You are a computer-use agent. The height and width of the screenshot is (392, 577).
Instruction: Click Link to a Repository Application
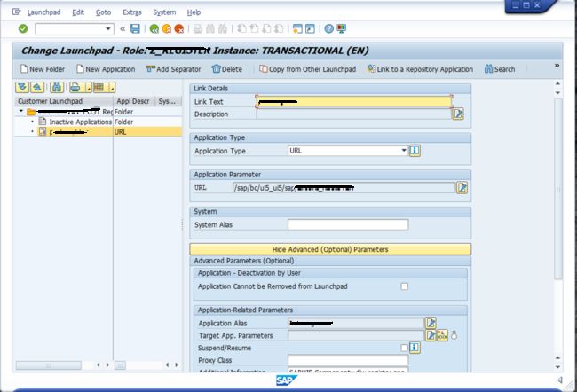(420, 69)
